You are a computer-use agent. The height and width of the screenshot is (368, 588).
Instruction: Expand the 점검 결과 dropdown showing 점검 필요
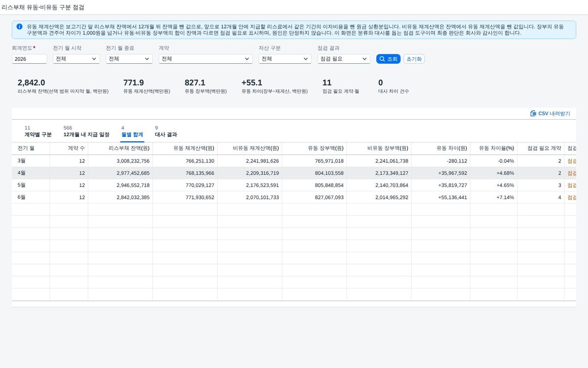(344, 59)
